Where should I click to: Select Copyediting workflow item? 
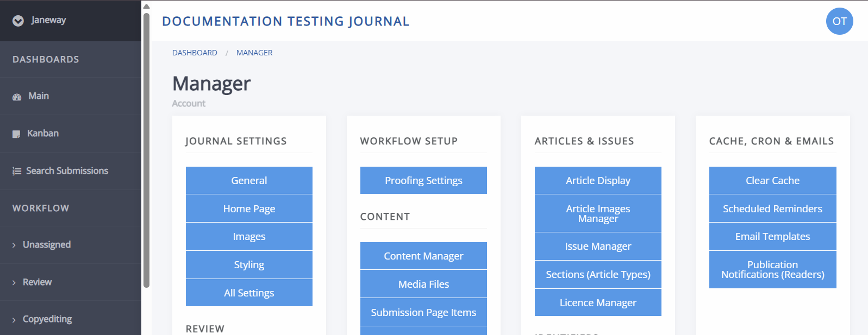click(71, 319)
